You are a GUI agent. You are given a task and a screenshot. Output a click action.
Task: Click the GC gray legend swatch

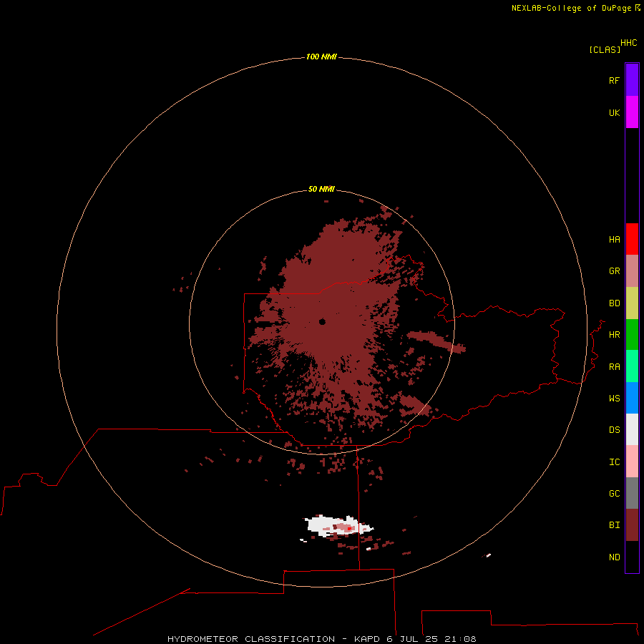632,493
